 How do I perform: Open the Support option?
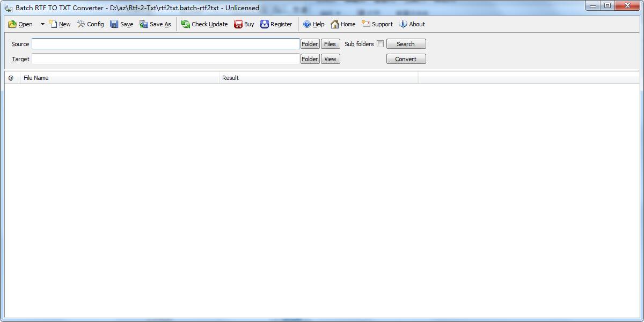click(x=377, y=24)
